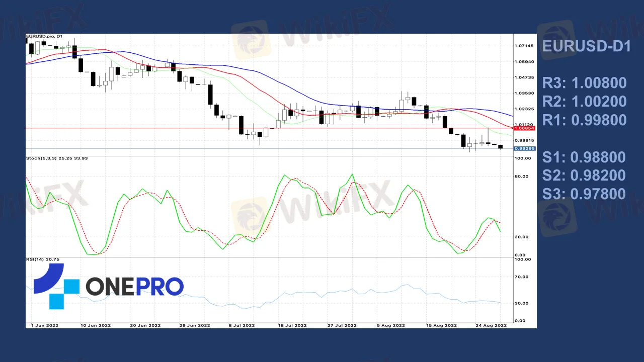Click the EURUSD-D1 heading text
644x362 pixels.
point(586,47)
